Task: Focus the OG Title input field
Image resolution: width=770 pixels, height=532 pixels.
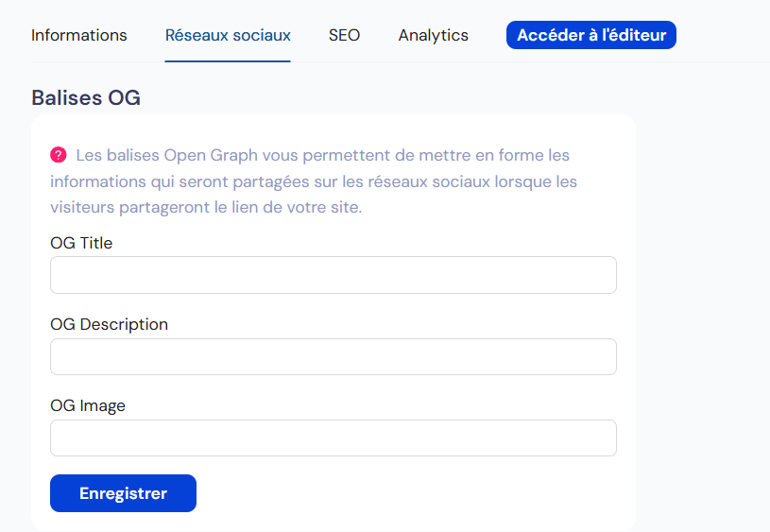Action: tap(334, 275)
